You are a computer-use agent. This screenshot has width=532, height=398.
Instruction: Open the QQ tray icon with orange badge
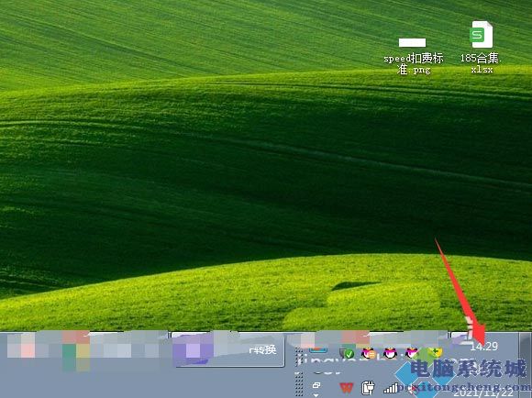(x=368, y=354)
